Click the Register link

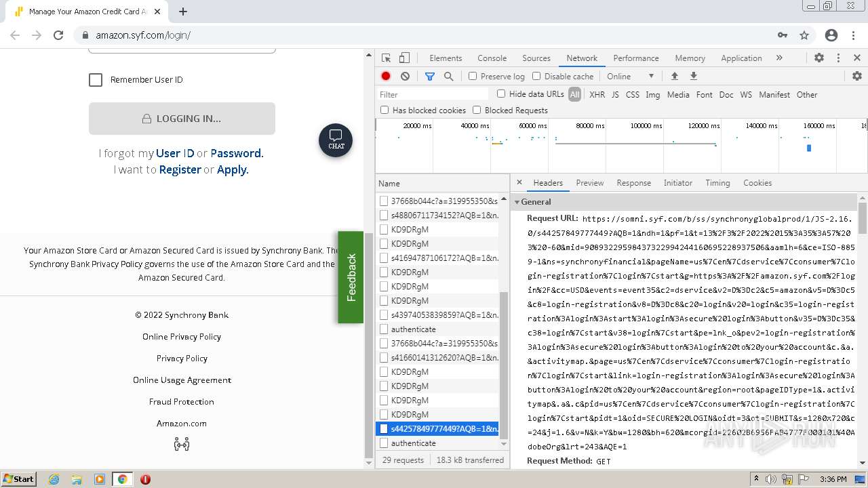pos(180,169)
